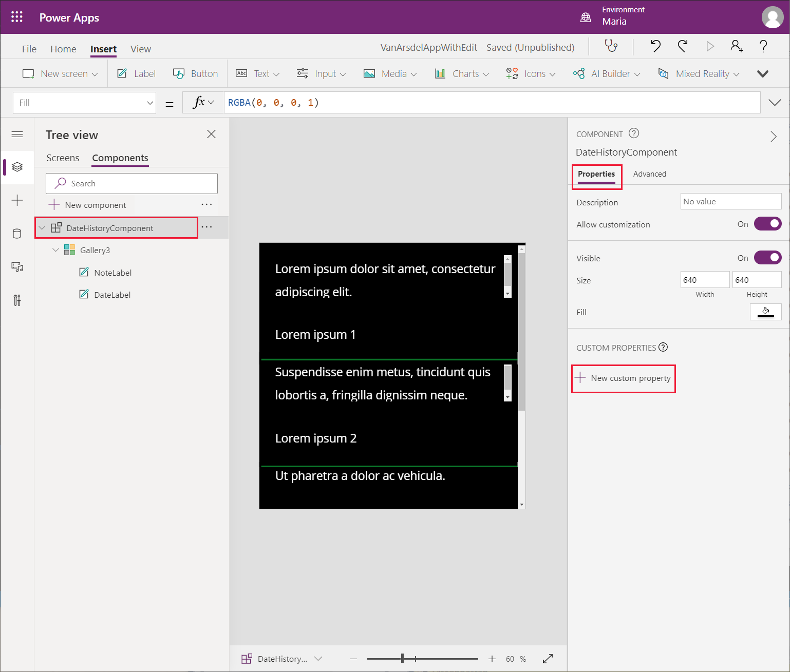Preview the app with Play icon
This screenshot has width=790, height=672.
(710, 47)
